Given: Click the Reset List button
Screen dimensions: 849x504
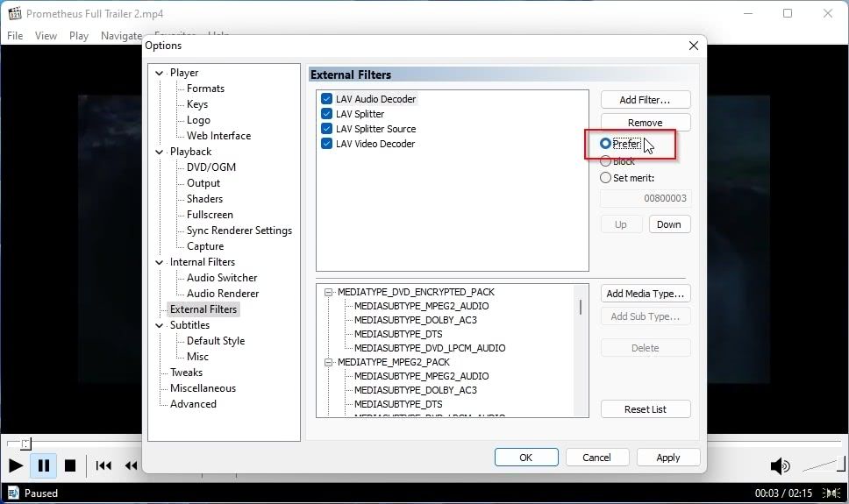Looking at the screenshot, I should pos(646,409).
